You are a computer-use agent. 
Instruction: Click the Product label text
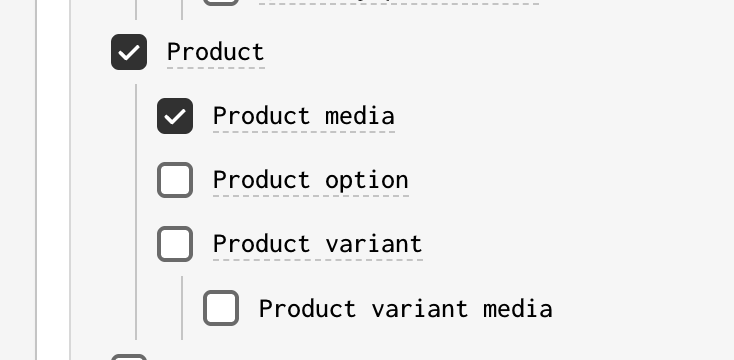click(216, 52)
